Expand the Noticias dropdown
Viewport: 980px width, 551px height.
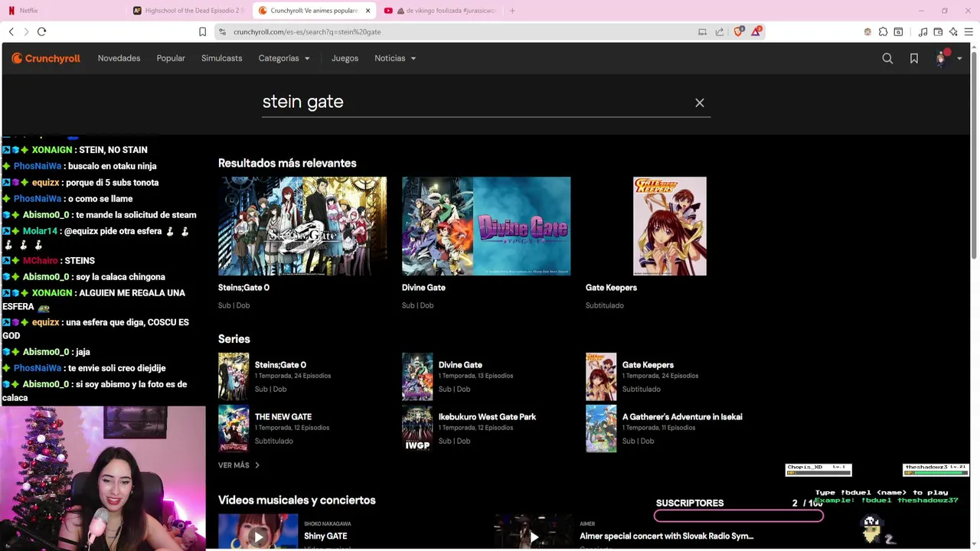(x=395, y=58)
